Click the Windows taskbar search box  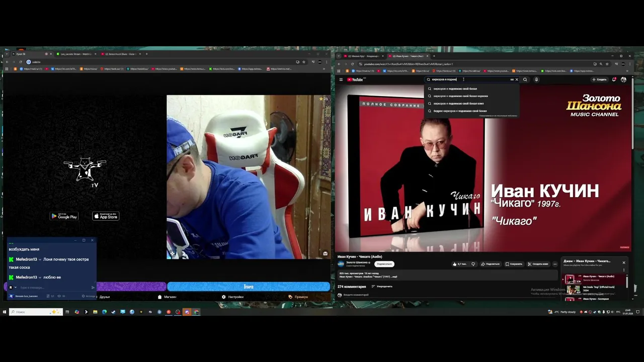coord(35,312)
